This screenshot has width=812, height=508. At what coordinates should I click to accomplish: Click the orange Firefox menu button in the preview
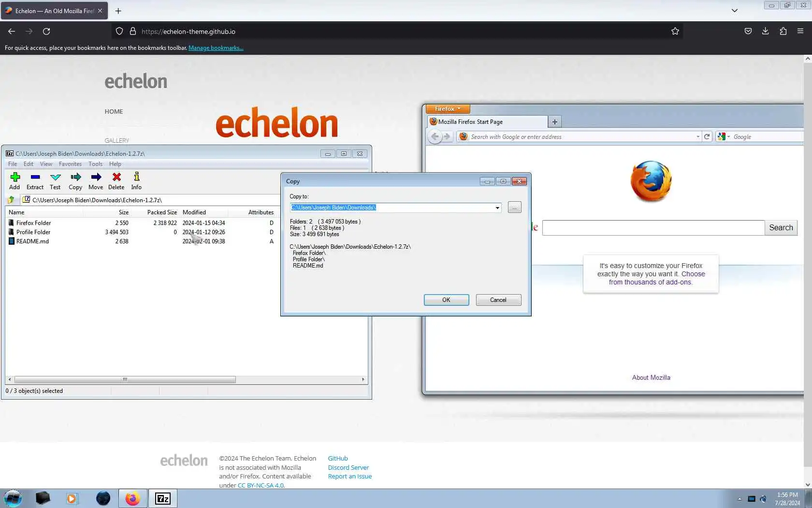448,109
